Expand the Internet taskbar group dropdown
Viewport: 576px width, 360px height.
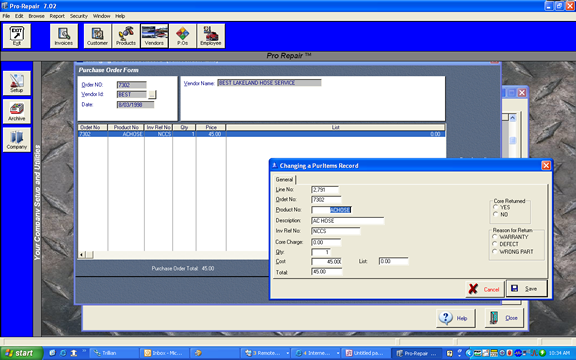[338, 353]
